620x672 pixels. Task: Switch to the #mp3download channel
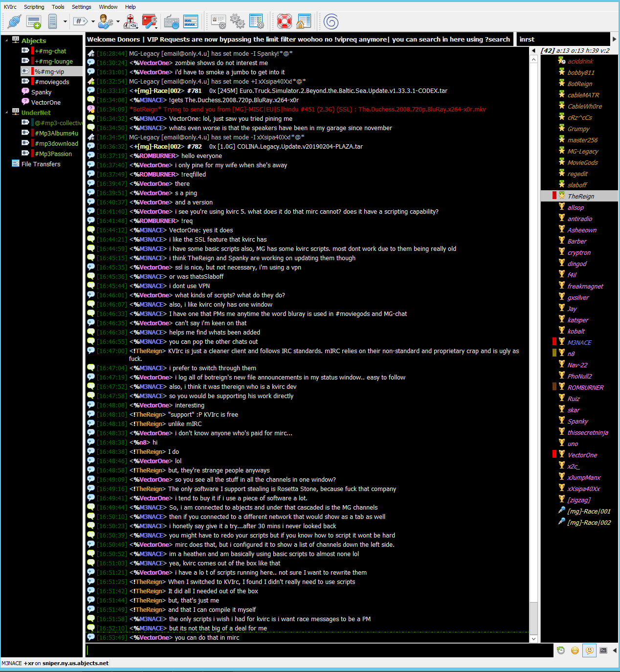(x=56, y=143)
